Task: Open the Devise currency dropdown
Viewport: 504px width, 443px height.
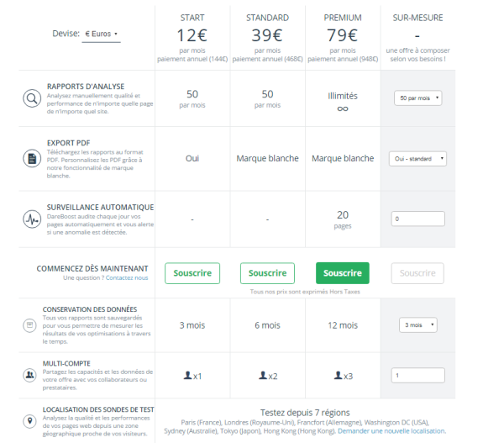Action: pos(102,34)
